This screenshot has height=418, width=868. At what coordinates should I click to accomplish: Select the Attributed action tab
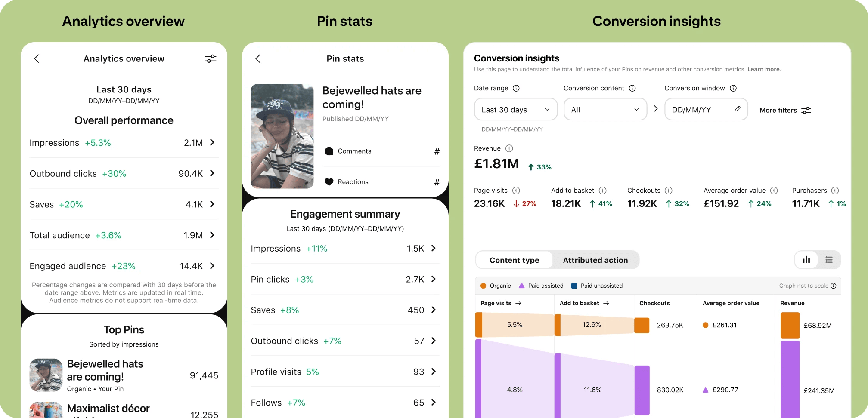pyautogui.click(x=595, y=260)
